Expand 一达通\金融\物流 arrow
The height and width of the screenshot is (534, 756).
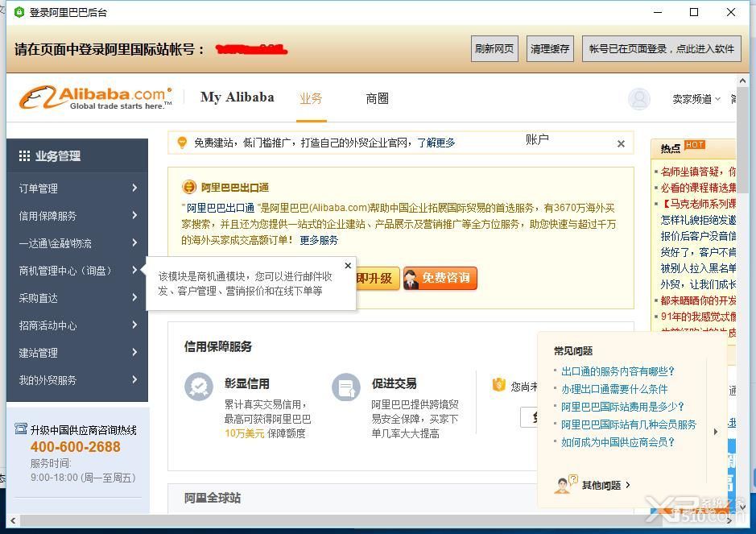tap(134, 242)
